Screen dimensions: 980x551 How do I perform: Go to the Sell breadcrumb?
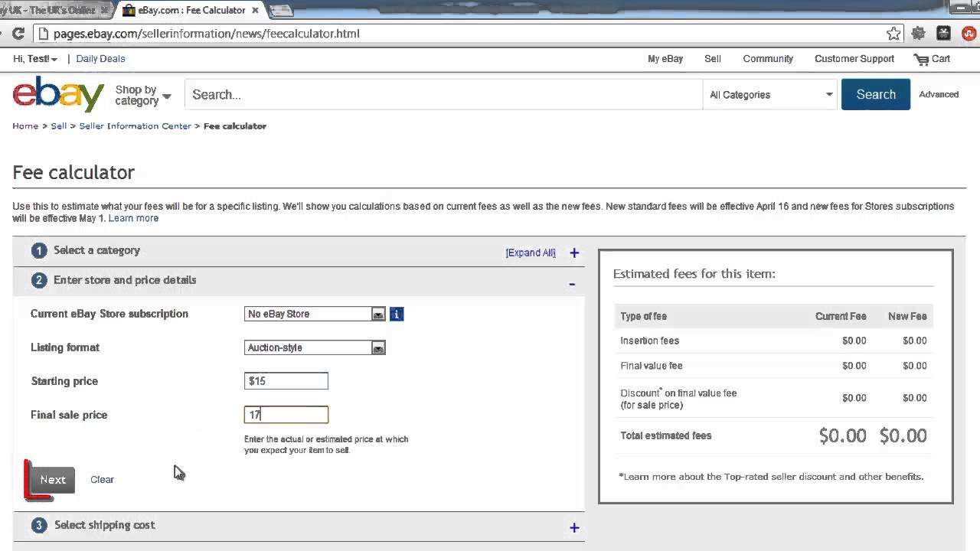coord(59,126)
